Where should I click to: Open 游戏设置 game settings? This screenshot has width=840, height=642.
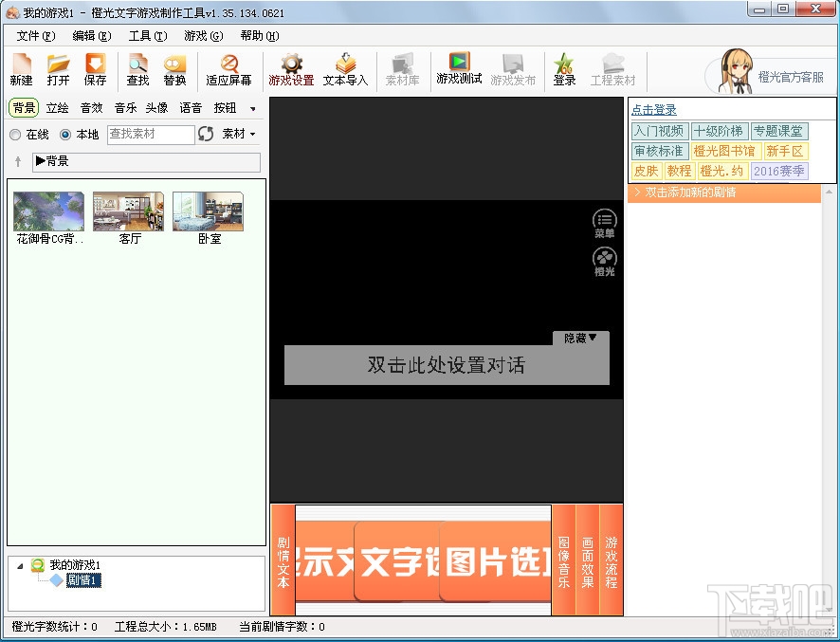click(291, 69)
